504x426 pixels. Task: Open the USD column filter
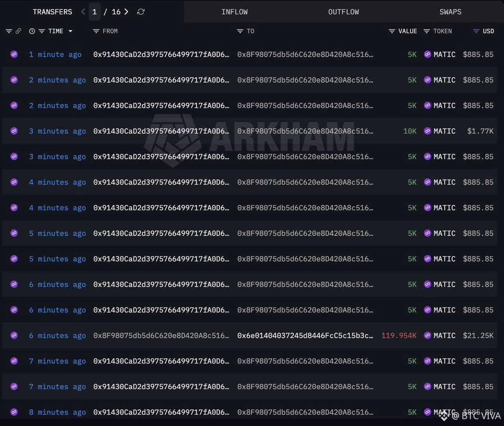pos(476,31)
